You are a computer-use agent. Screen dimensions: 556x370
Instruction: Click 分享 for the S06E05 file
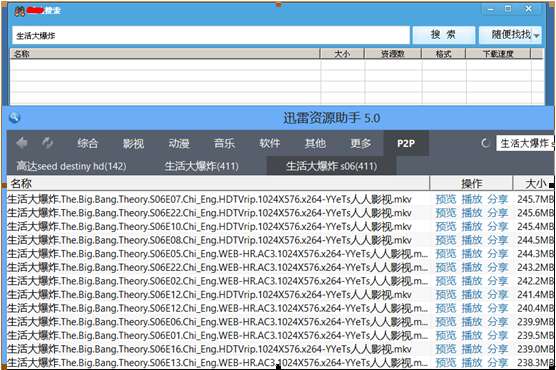click(498, 254)
